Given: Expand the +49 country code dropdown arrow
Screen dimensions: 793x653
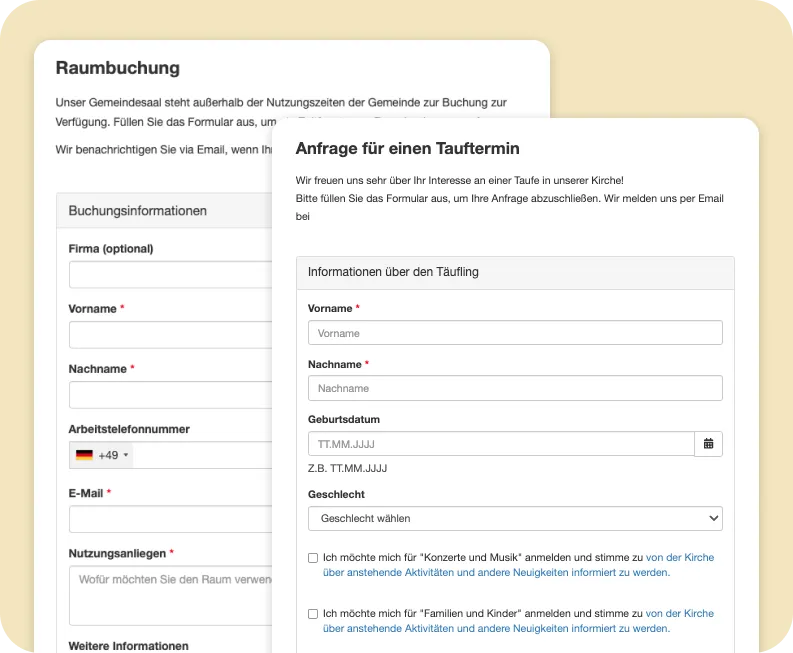Looking at the screenshot, I should (126, 455).
